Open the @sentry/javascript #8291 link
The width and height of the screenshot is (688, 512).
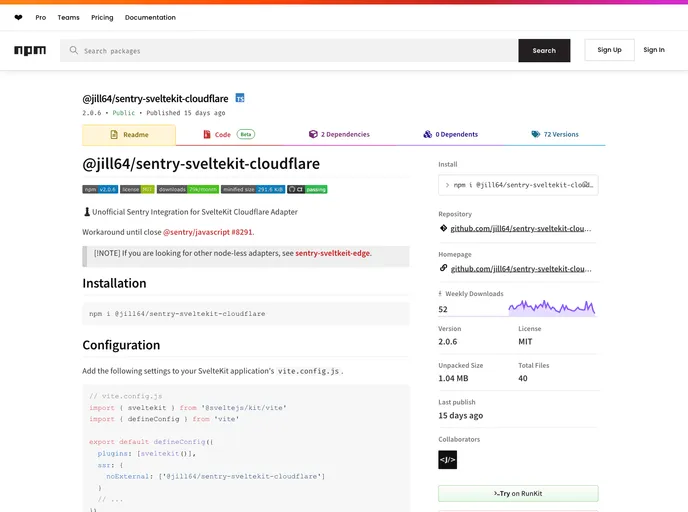208,232
